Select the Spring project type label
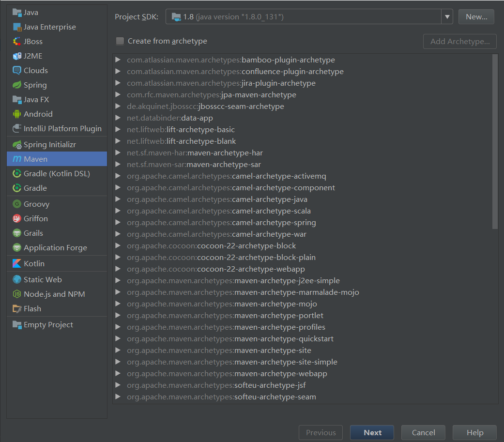 pyautogui.click(x=35, y=85)
